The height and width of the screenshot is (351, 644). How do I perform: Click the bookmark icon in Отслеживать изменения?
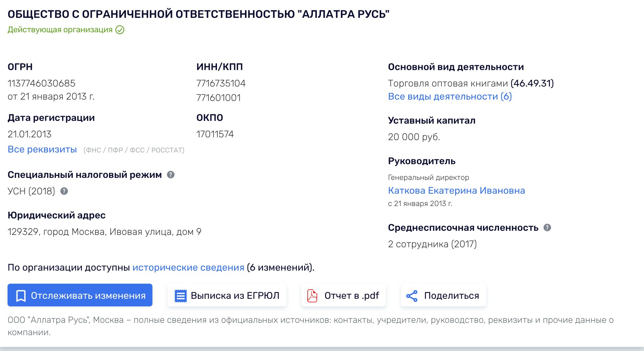[x=21, y=296]
